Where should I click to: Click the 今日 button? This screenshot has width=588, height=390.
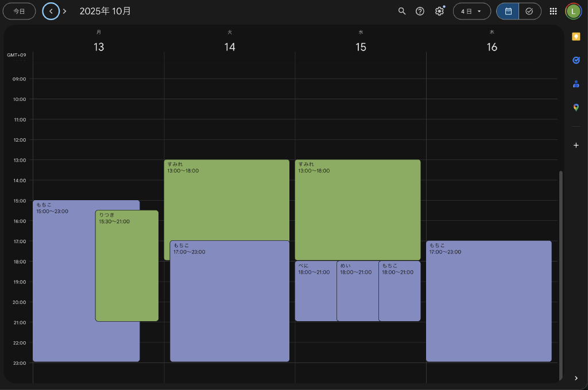(19, 11)
